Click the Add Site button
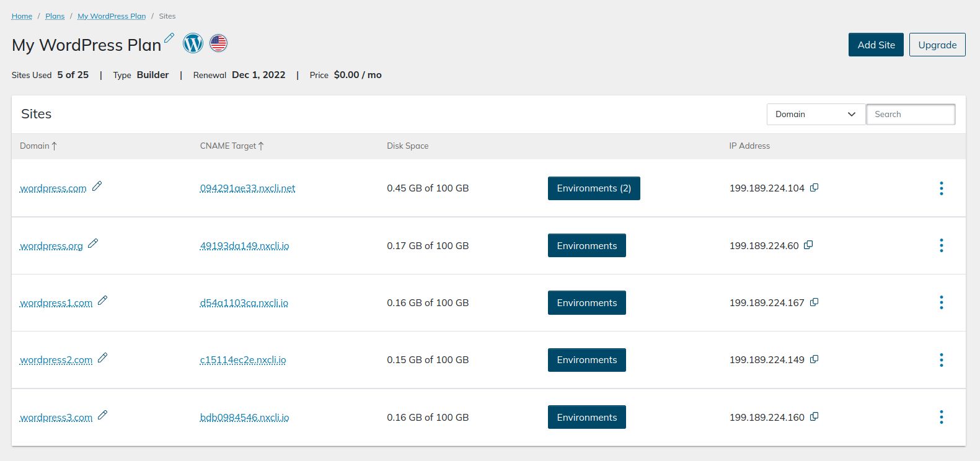 tap(876, 45)
